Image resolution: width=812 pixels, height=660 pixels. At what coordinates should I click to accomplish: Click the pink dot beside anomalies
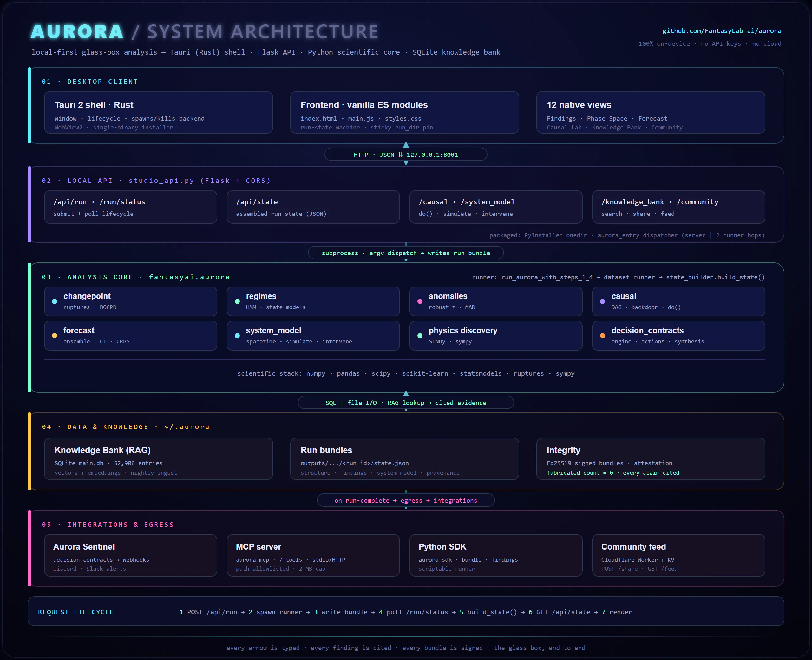420,301
